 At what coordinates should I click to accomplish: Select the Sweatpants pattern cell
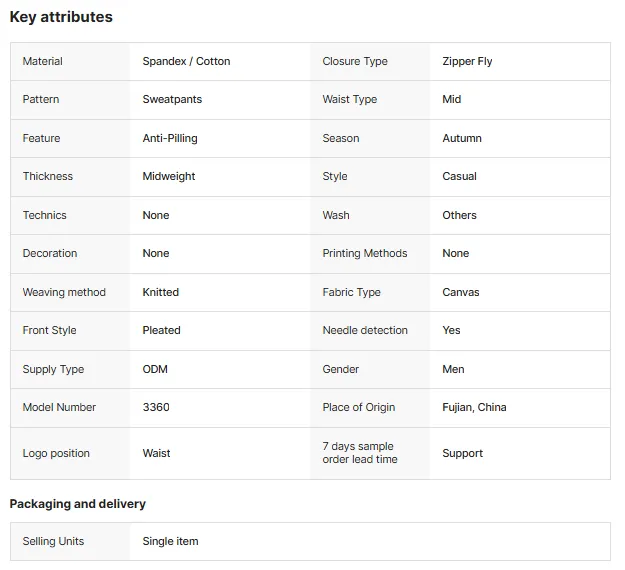pos(172,99)
